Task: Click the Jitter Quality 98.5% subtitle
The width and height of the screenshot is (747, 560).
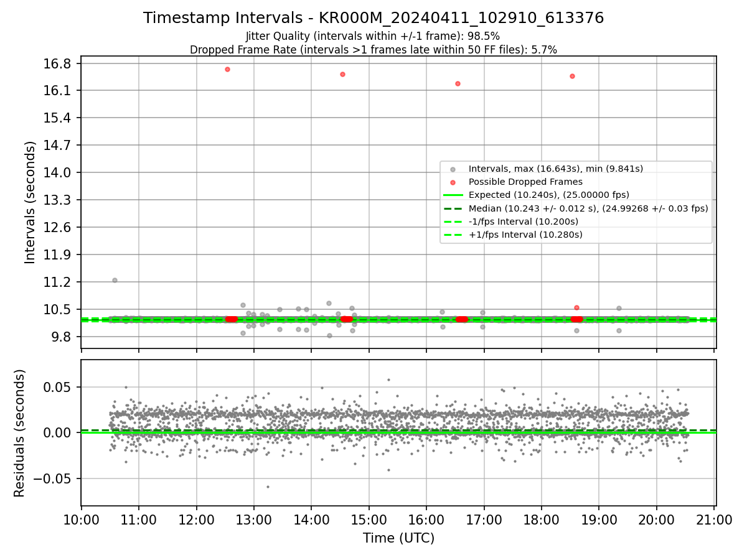Action: click(x=373, y=37)
